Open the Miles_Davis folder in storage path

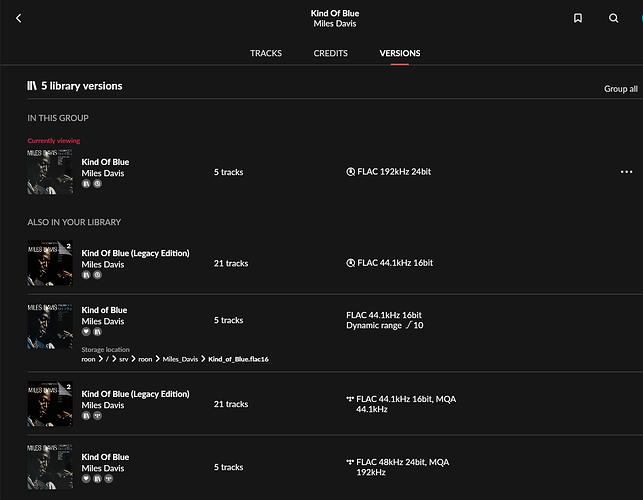182,358
